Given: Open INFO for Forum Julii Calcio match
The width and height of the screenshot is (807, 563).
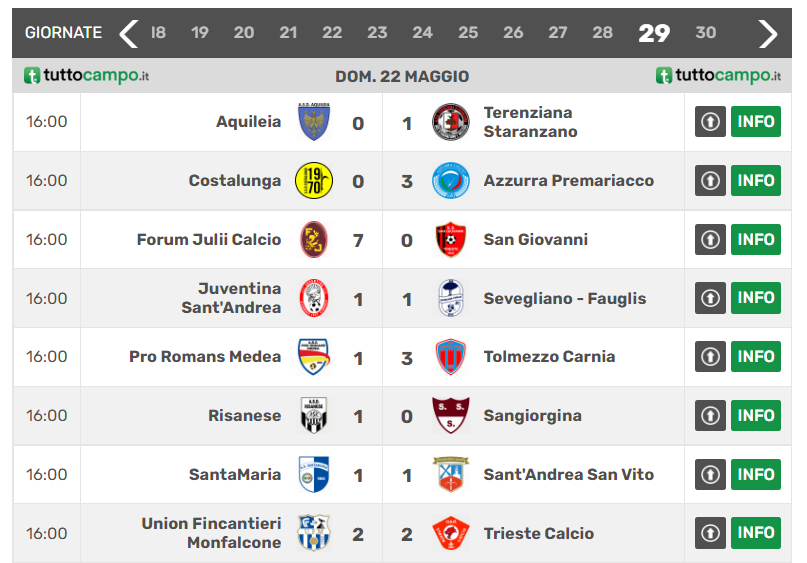Looking at the screenshot, I should tap(755, 240).
